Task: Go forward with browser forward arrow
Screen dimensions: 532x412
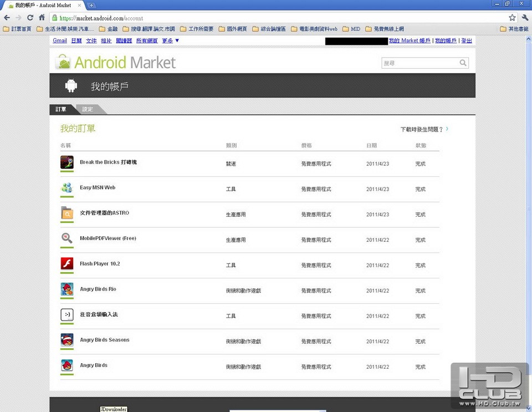Action: click(x=19, y=18)
